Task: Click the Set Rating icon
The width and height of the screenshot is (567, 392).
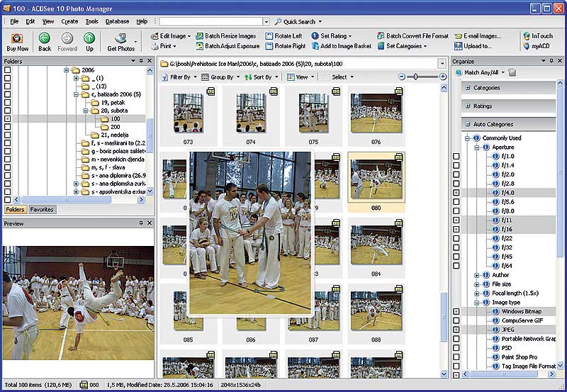Action: tap(315, 36)
